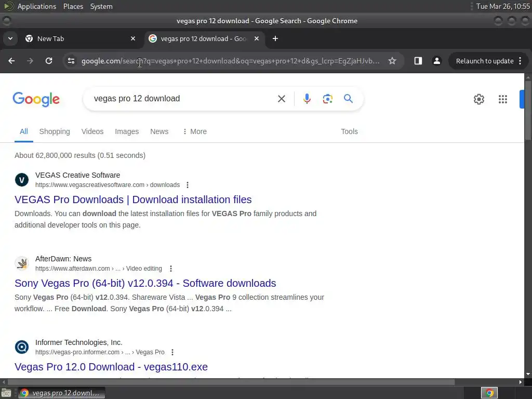532x399 pixels.
Task: Click the forward navigation arrow
Action: 30,61
